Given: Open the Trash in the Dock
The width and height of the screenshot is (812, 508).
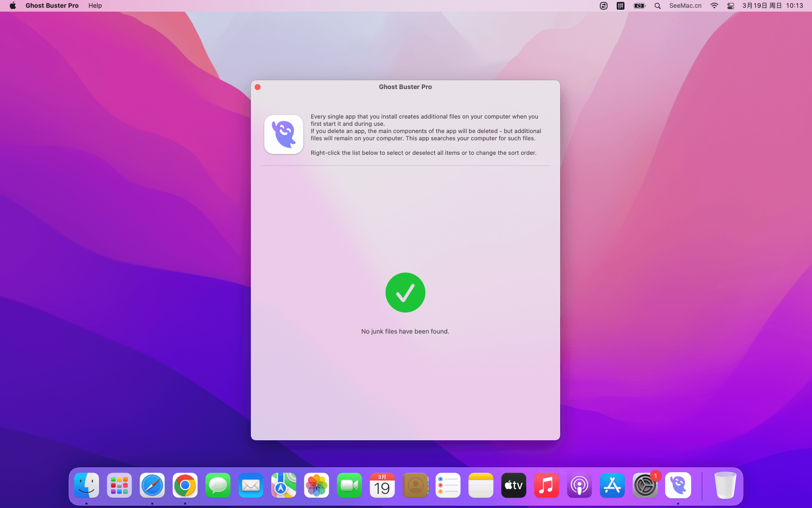Looking at the screenshot, I should click(x=725, y=485).
